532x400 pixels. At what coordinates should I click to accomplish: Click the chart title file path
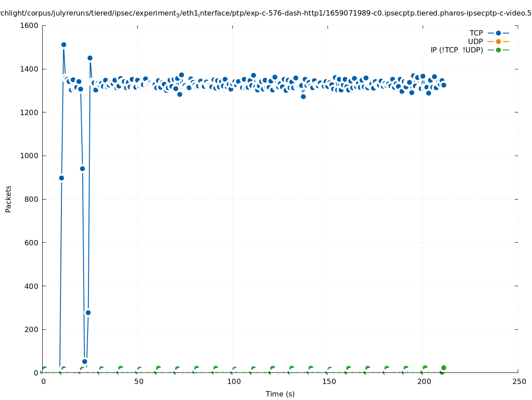(266, 13)
